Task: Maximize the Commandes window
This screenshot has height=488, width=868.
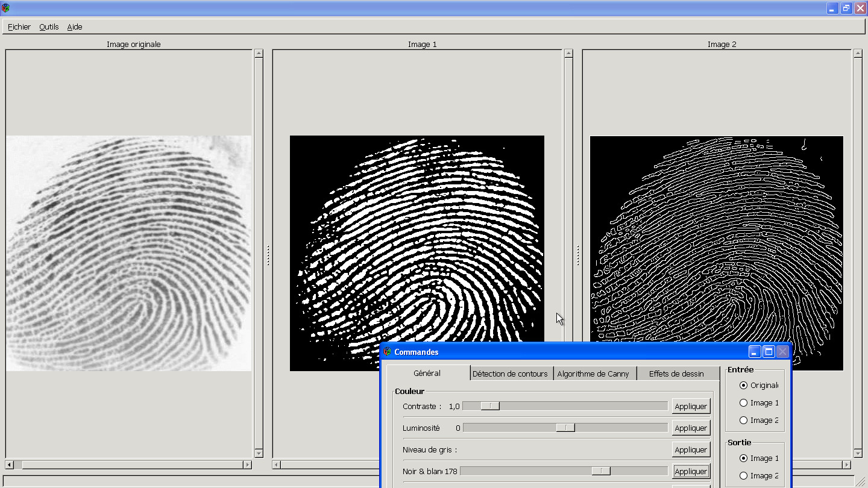Action: 769,352
